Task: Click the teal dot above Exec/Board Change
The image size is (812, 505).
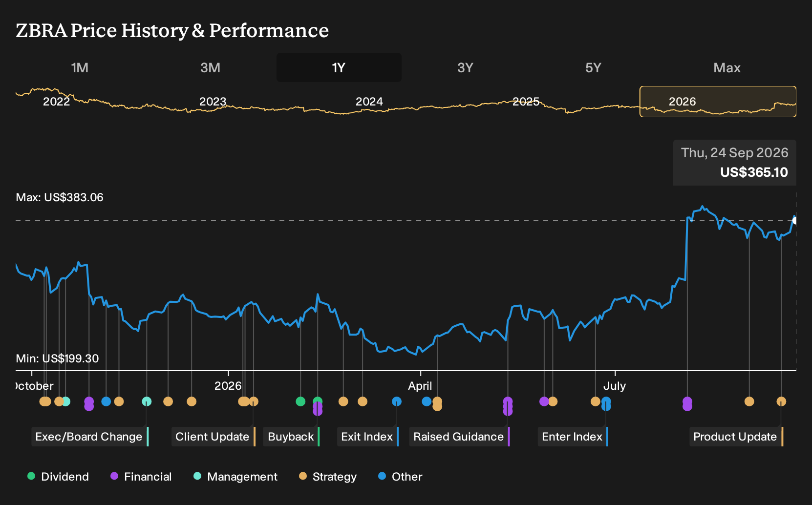Action: pyautogui.click(x=147, y=401)
